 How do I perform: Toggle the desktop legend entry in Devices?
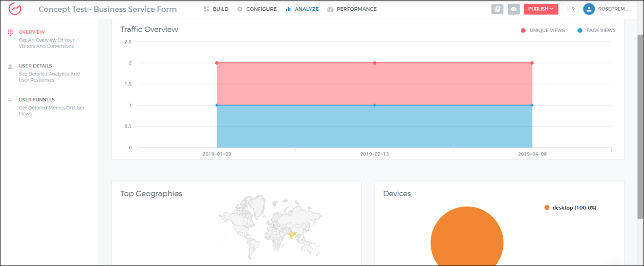[x=570, y=208]
